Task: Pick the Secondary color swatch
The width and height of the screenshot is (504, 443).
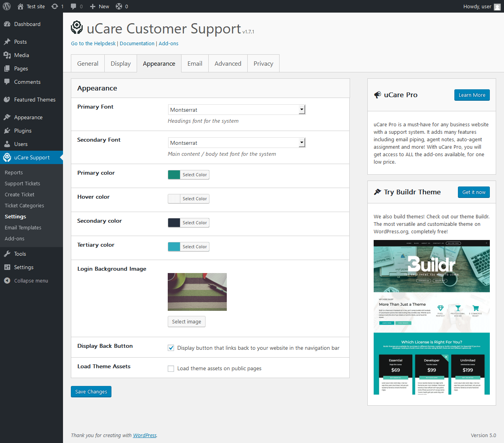Action: (174, 223)
